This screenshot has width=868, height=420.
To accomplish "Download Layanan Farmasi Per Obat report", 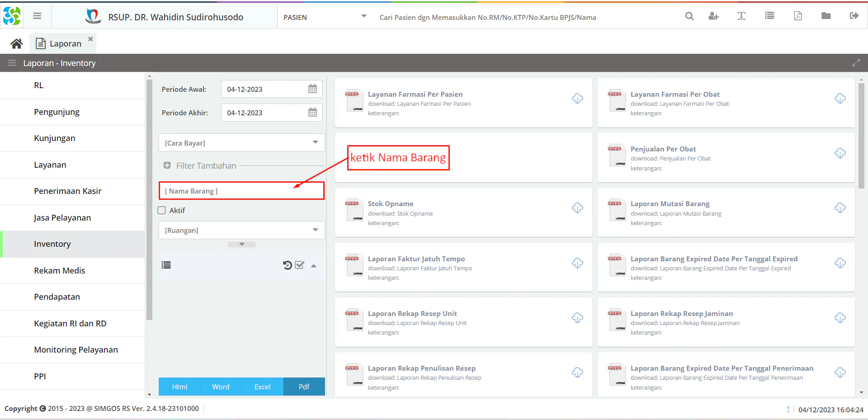I will (840, 99).
